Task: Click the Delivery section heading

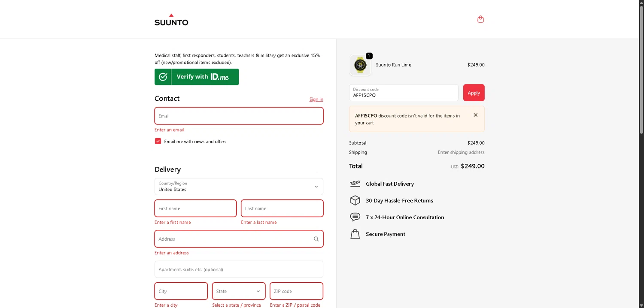Action: (167, 169)
